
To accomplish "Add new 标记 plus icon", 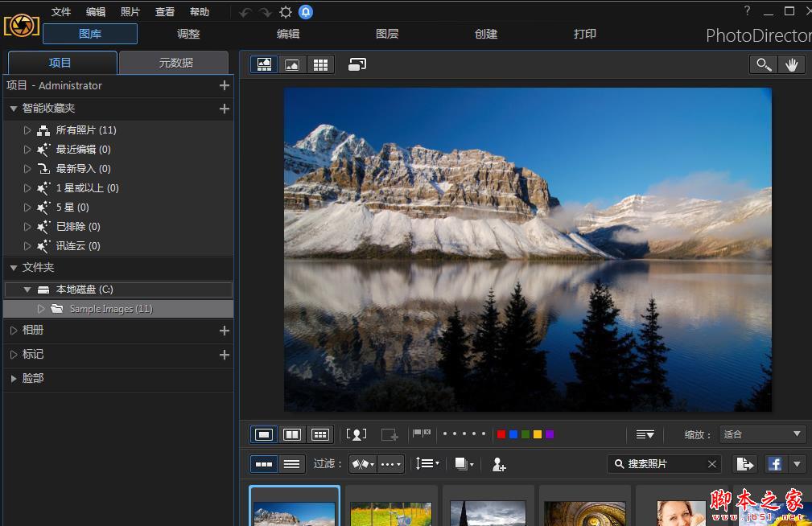I will pos(225,355).
